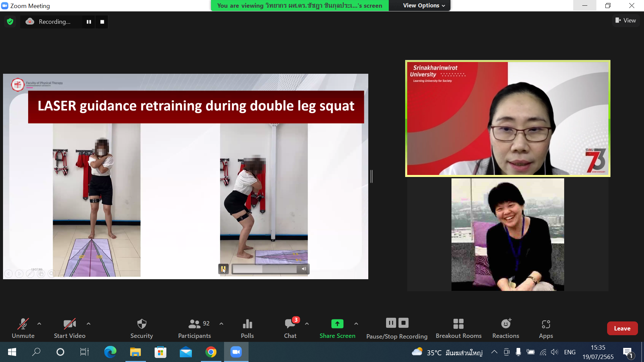Open the Security shield icon
Screen dimensions: 644x362
[x=142, y=324]
